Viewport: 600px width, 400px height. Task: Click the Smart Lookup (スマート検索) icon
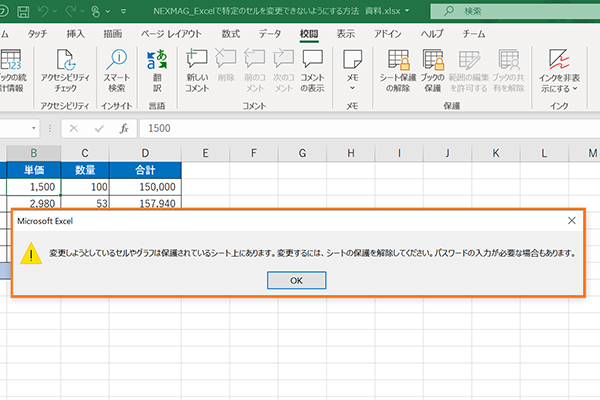click(x=118, y=68)
